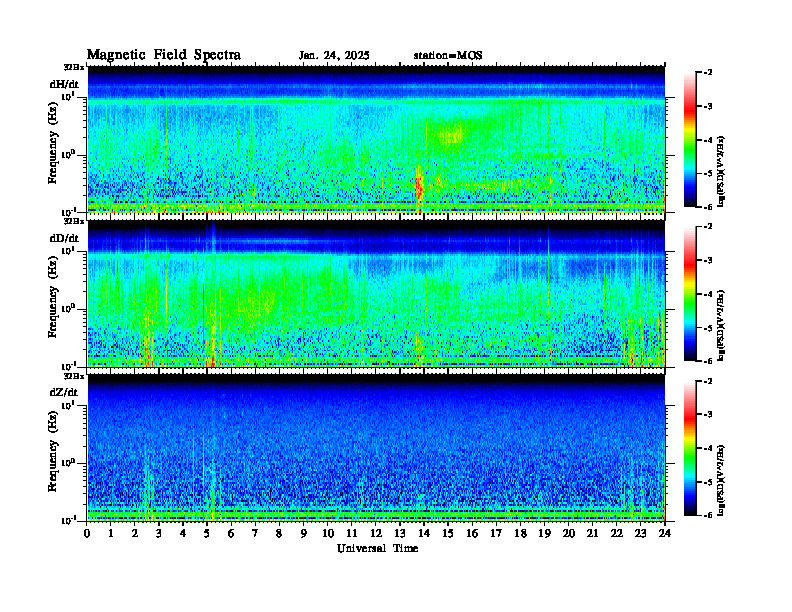Click the "-3" value on dD/dt color scale

click(x=708, y=261)
